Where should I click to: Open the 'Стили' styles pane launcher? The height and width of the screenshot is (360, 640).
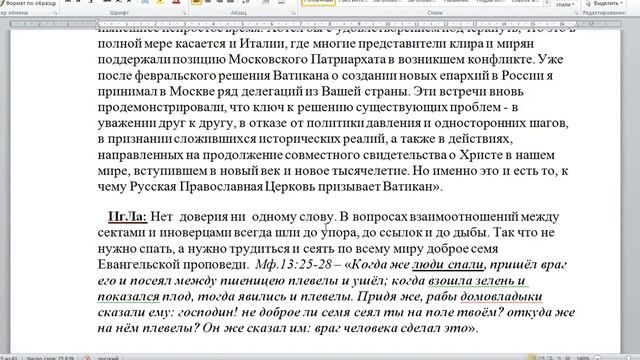coord(576,13)
